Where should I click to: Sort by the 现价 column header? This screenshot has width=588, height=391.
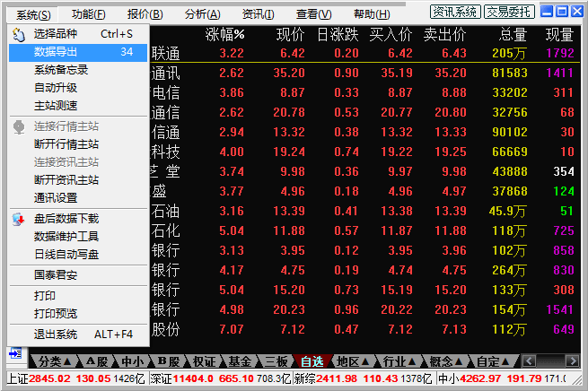click(x=290, y=35)
